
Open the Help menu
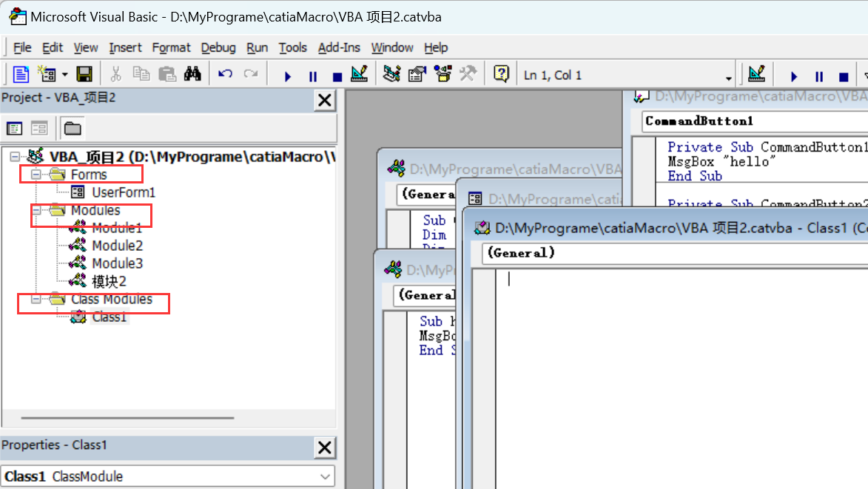tap(436, 47)
